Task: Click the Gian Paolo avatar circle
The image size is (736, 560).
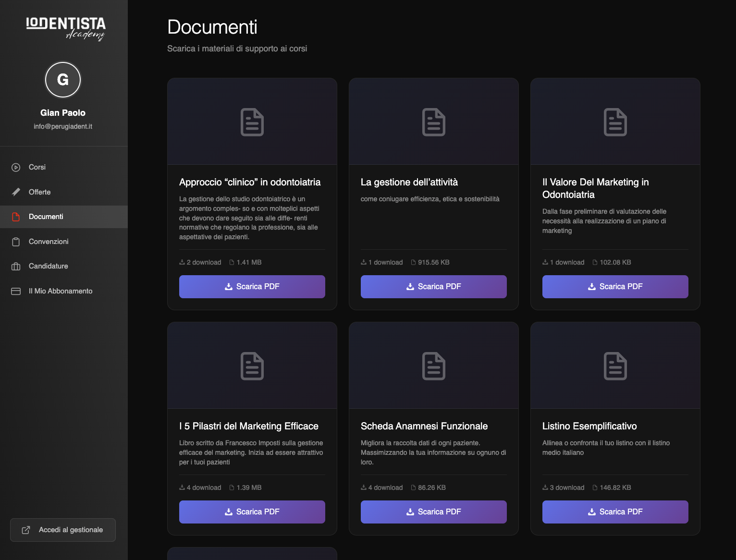Action: pos(62,80)
